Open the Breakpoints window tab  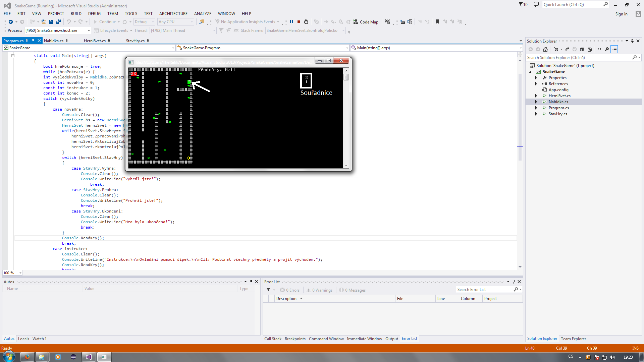coord(295,339)
